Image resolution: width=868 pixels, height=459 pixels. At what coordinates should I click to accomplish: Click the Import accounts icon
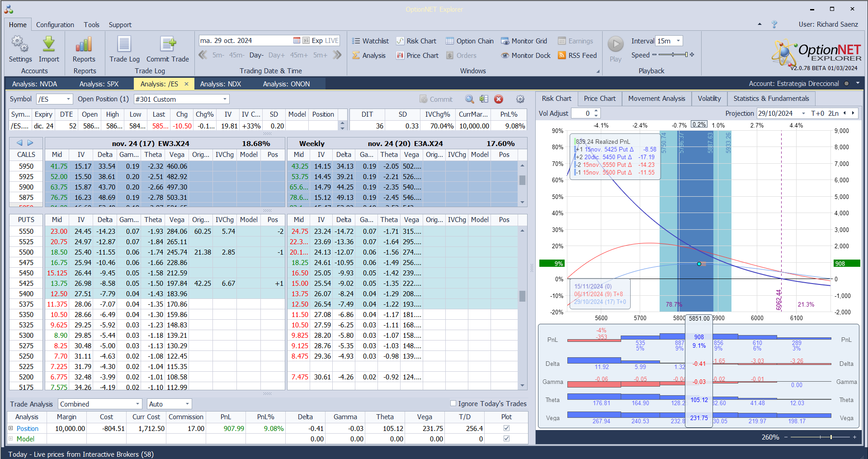(x=49, y=49)
